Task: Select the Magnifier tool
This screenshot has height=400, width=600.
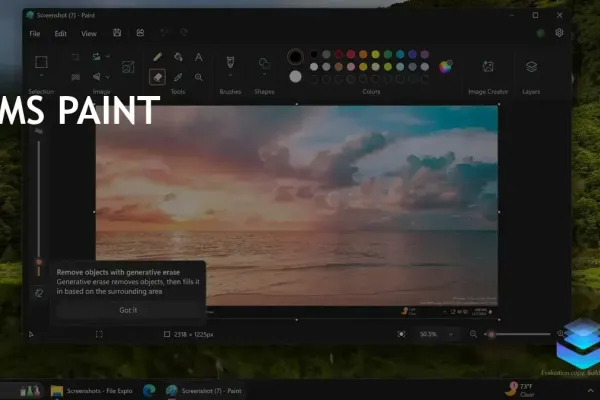Action: coord(198,77)
